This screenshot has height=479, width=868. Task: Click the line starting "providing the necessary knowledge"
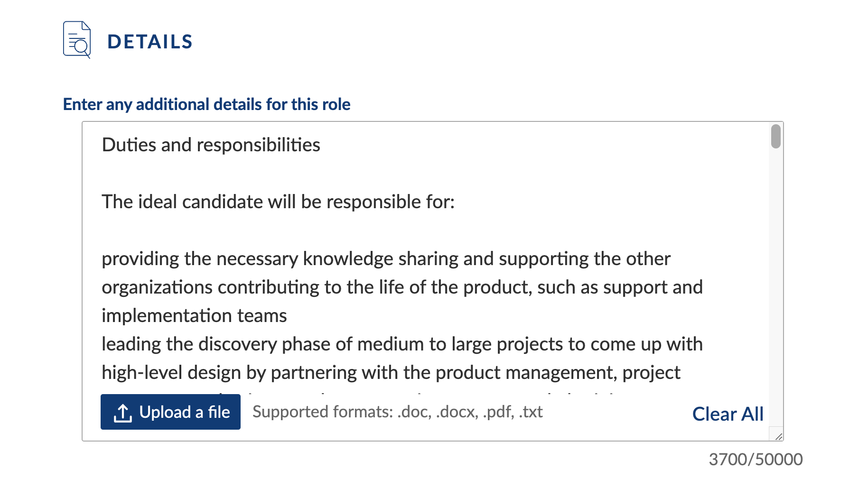(x=385, y=259)
